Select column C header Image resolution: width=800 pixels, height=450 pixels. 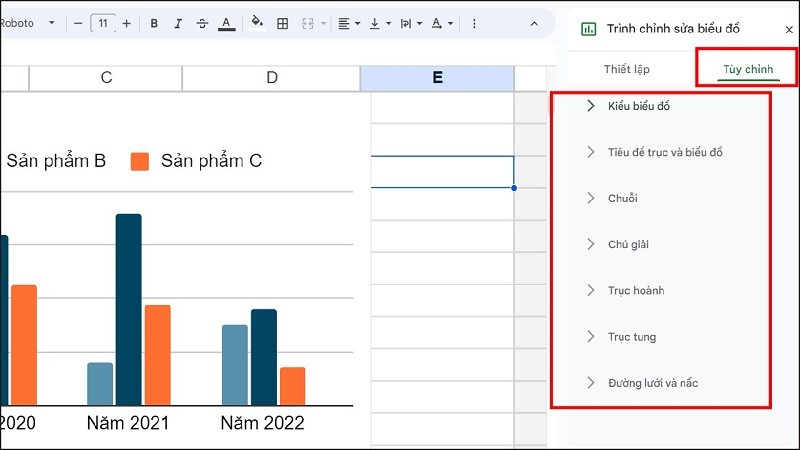coord(106,78)
